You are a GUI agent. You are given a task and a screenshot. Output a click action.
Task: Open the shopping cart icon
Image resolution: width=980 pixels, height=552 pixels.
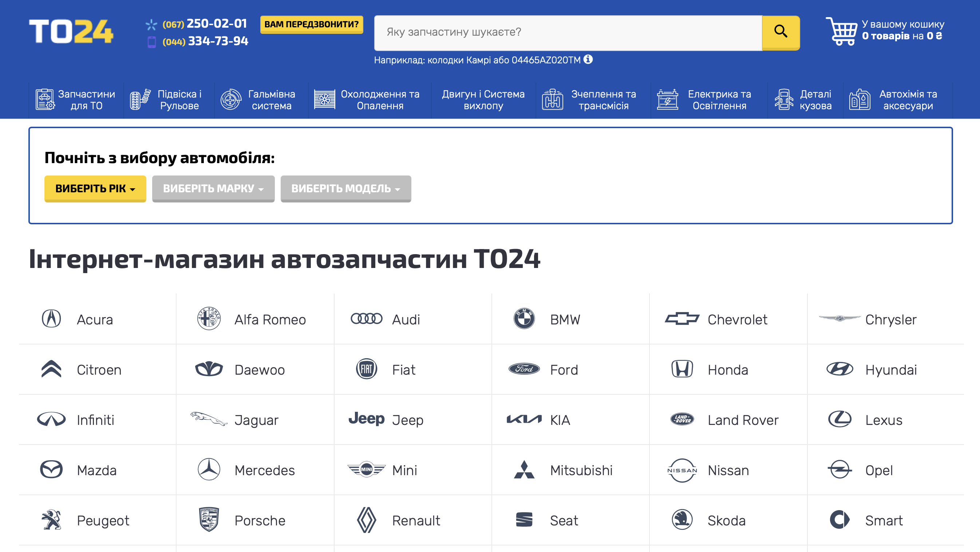pyautogui.click(x=841, y=31)
